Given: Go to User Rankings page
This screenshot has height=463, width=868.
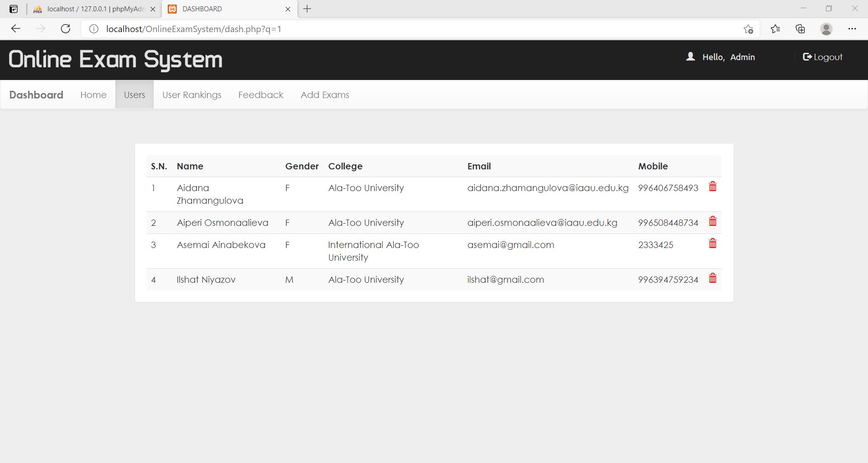Looking at the screenshot, I should pyautogui.click(x=192, y=95).
